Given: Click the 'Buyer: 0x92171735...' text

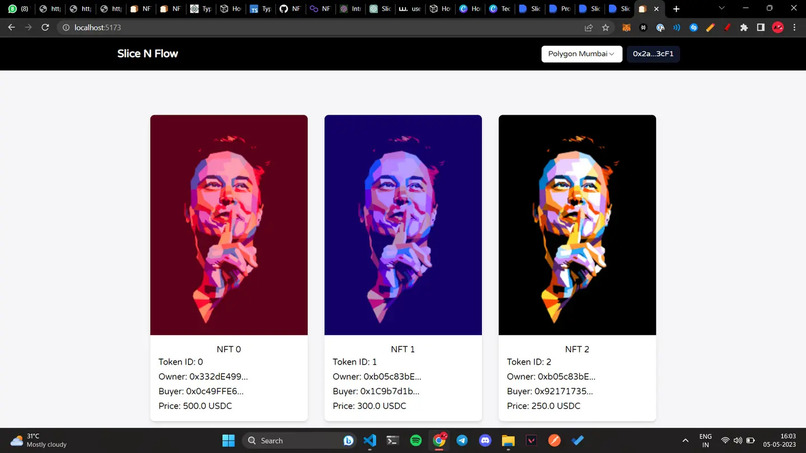Looking at the screenshot, I should (x=549, y=391).
